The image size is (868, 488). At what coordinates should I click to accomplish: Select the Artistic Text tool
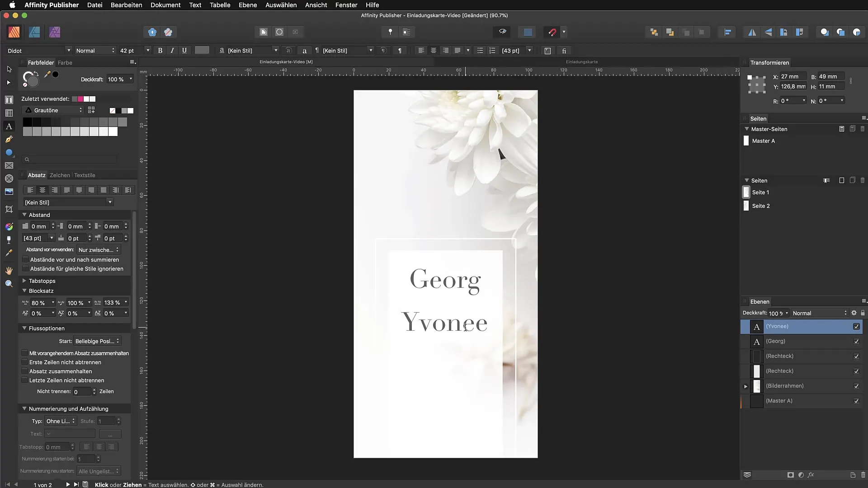9,127
